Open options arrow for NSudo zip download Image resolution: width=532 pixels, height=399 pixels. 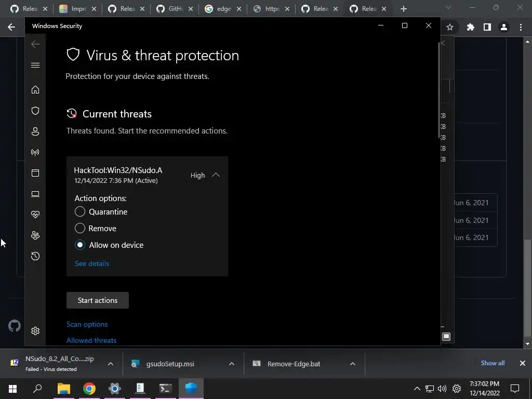tap(111, 364)
